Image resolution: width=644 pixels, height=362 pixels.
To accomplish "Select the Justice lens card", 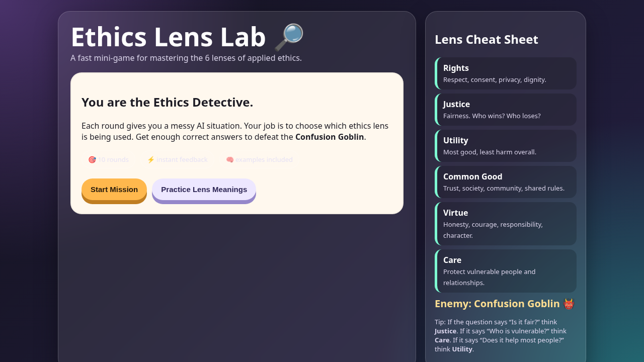I will tap(506, 110).
